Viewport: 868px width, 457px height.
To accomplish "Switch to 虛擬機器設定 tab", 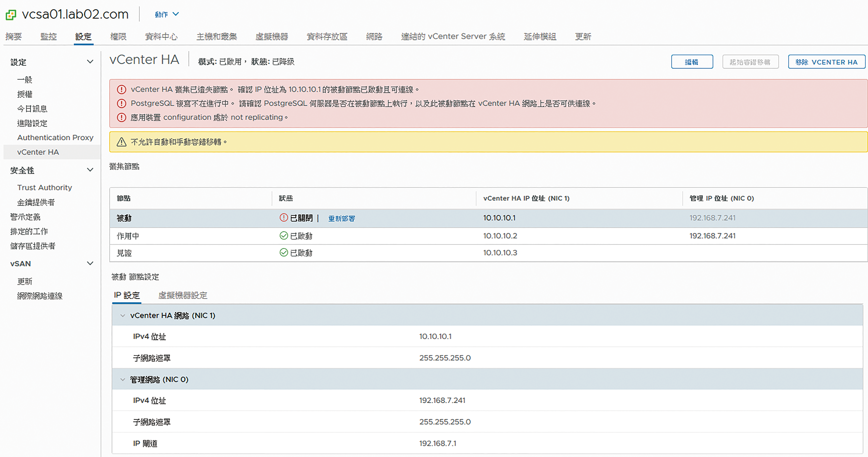I will [183, 295].
